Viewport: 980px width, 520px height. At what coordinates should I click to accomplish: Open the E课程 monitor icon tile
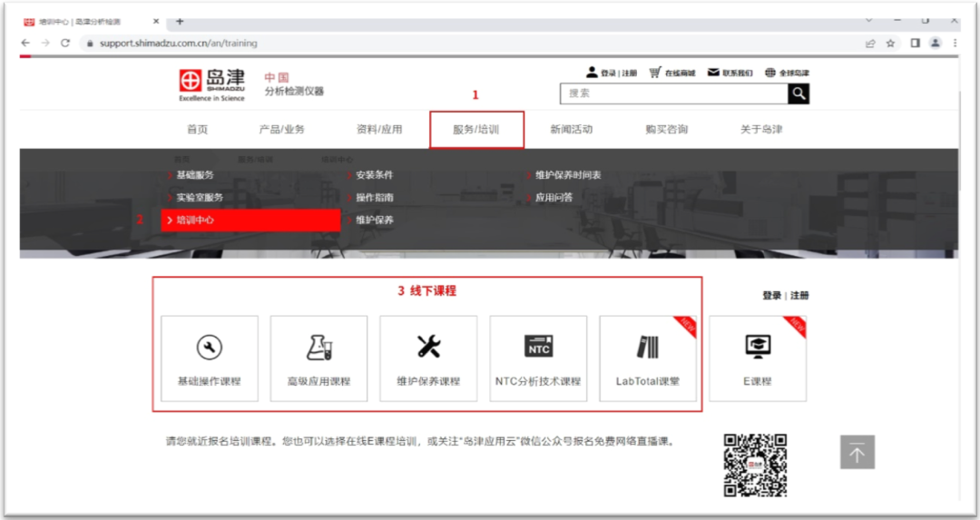pyautogui.click(x=757, y=358)
